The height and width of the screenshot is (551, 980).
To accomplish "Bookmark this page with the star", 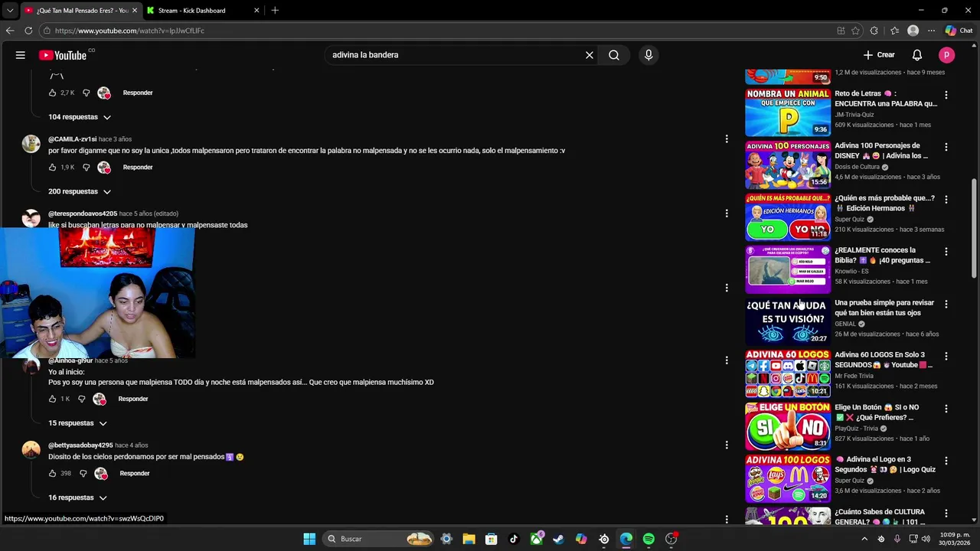I will click(x=855, y=31).
